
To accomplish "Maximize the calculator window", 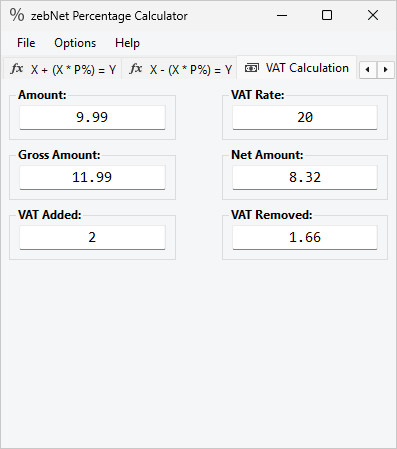I will click(x=327, y=15).
